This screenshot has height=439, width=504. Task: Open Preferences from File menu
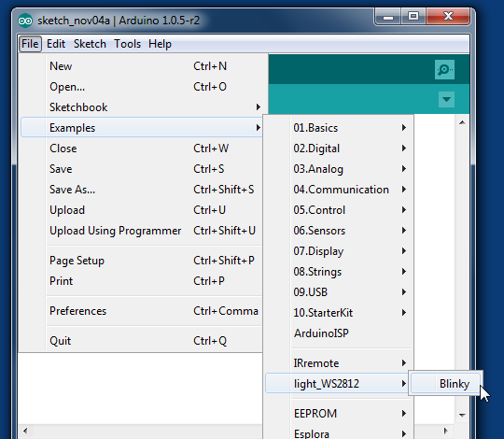[x=142, y=311]
